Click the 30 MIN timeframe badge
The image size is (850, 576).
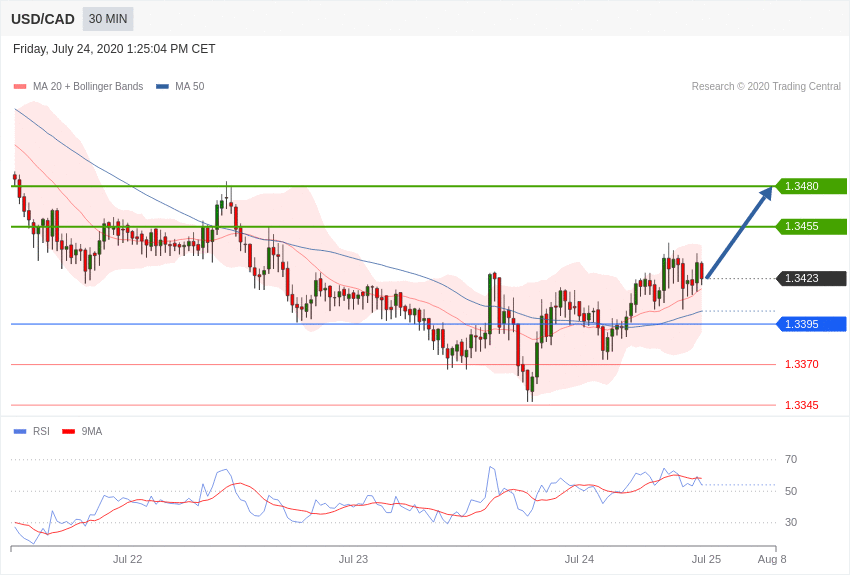pos(108,19)
